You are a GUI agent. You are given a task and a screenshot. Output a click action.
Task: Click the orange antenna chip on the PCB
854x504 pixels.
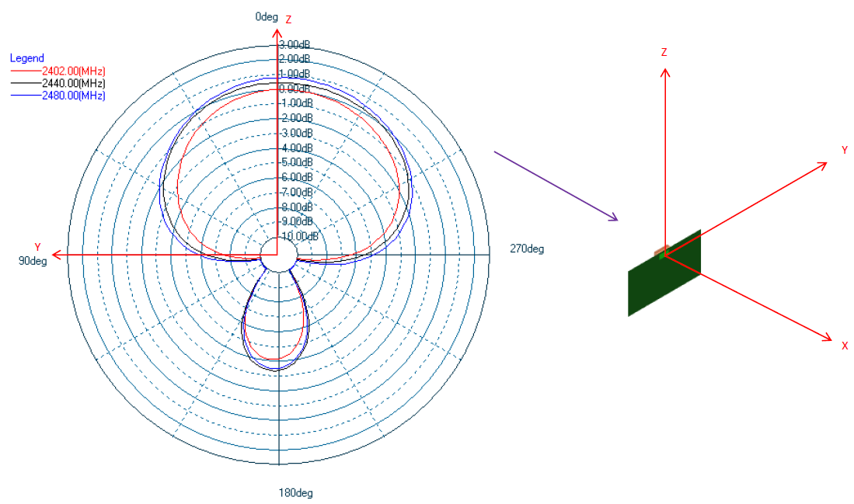(661, 250)
